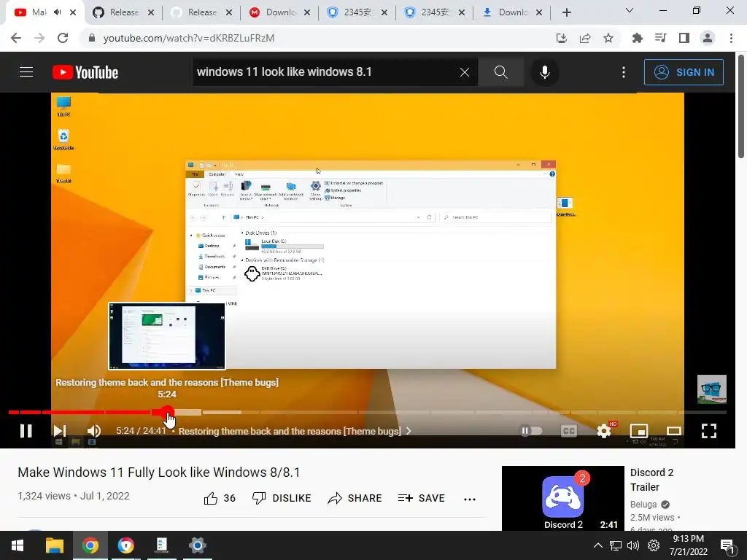Open tab search dropdown chevron
Screen dimensions: 747x560
click(x=630, y=10)
